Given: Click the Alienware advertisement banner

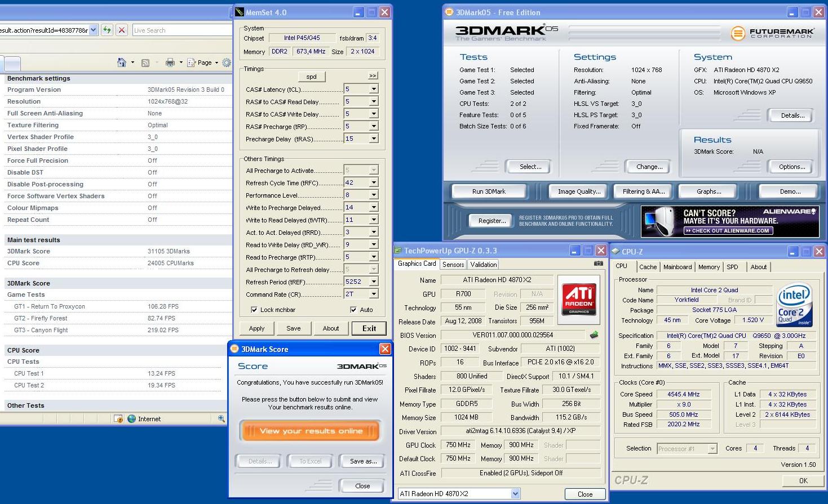Looking at the screenshot, I should (x=730, y=221).
